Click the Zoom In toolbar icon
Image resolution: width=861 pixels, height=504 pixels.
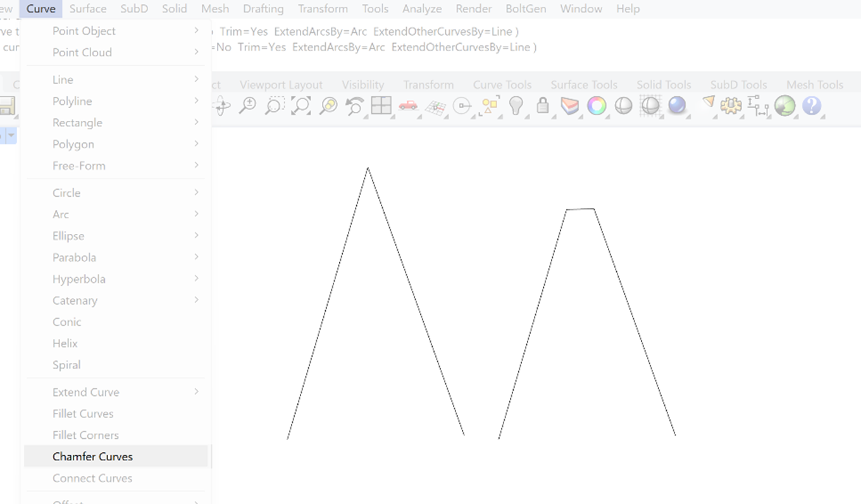pyautogui.click(x=248, y=106)
